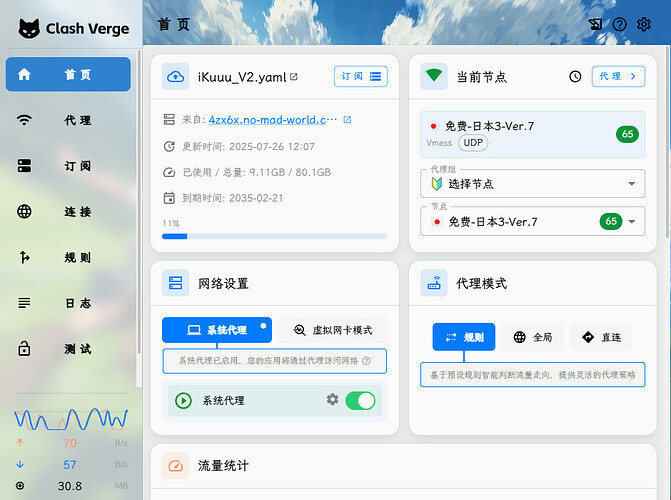Click the 订阅 button in profile card
Viewport: 671px width, 500px height.
point(360,76)
